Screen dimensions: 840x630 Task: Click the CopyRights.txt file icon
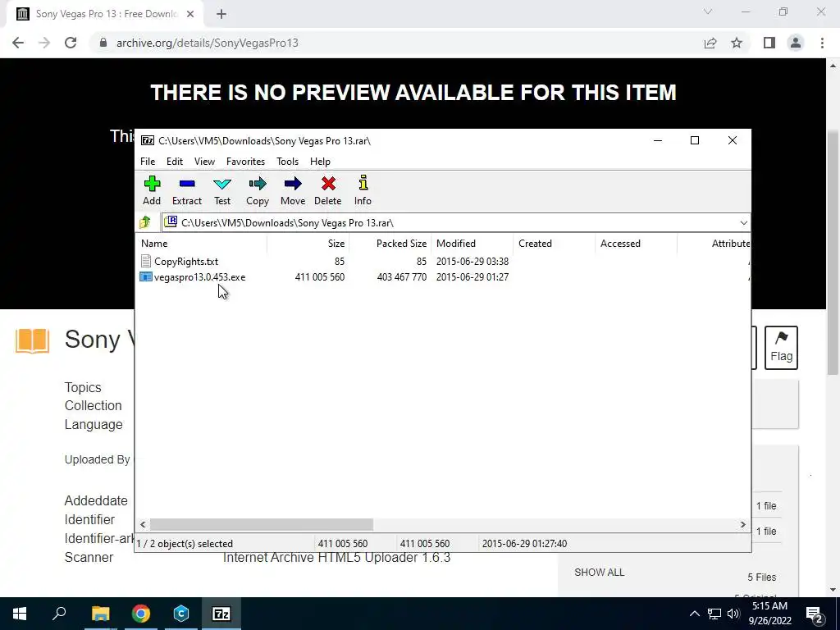146,262
